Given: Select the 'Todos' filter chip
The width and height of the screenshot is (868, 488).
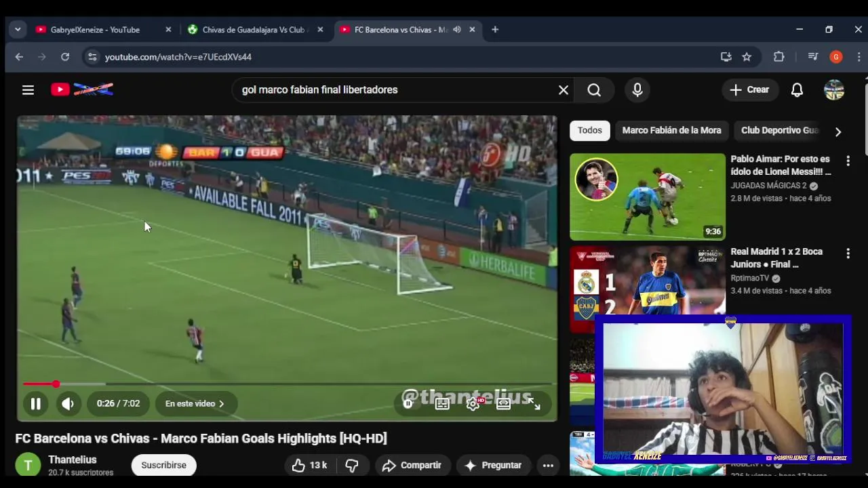Looking at the screenshot, I should pos(590,130).
